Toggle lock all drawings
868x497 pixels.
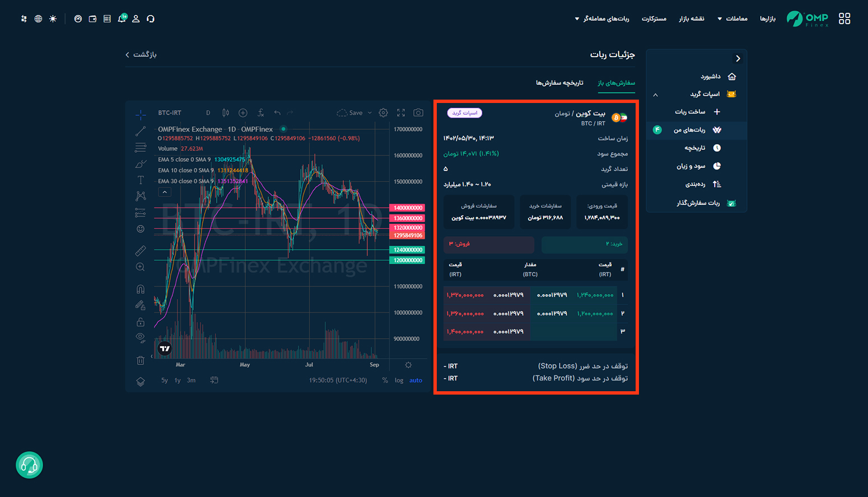tap(141, 322)
